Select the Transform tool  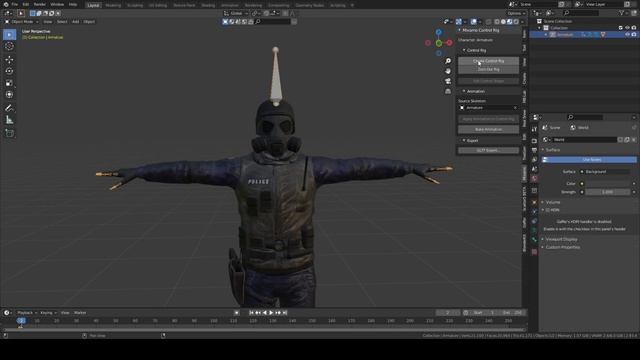[9, 94]
